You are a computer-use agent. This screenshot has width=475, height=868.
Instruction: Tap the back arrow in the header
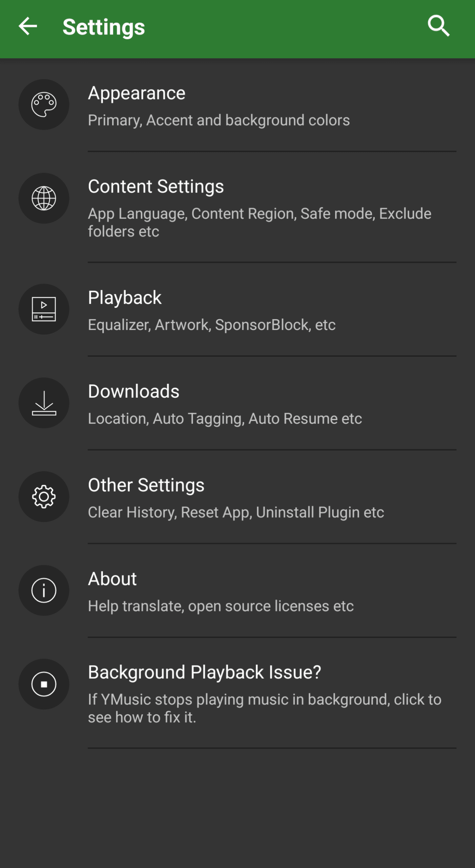28,26
